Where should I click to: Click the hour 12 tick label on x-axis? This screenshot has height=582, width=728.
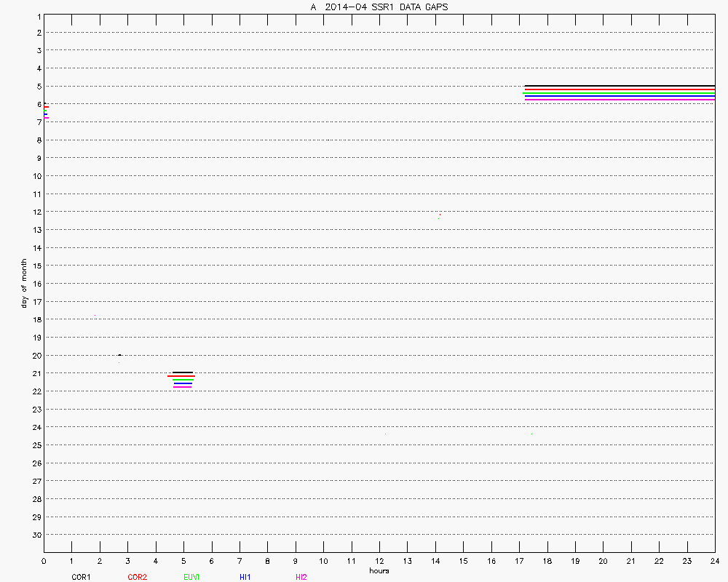379,561
